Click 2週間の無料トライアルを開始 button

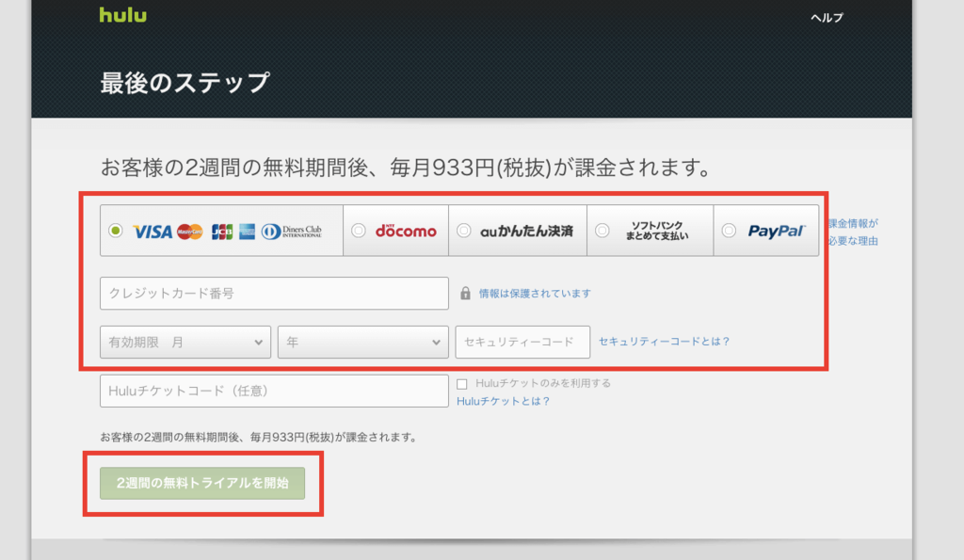[x=202, y=483]
